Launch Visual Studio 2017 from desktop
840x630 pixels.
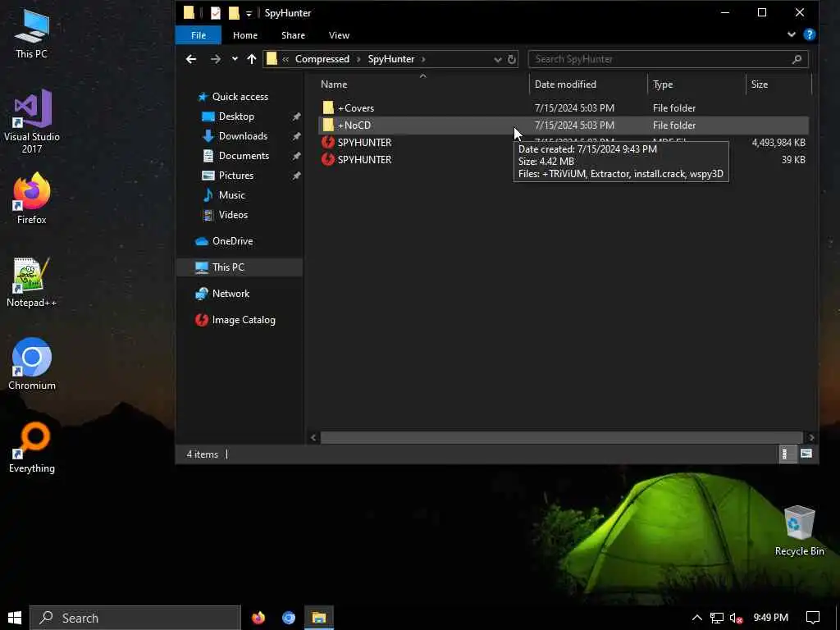(32, 121)
